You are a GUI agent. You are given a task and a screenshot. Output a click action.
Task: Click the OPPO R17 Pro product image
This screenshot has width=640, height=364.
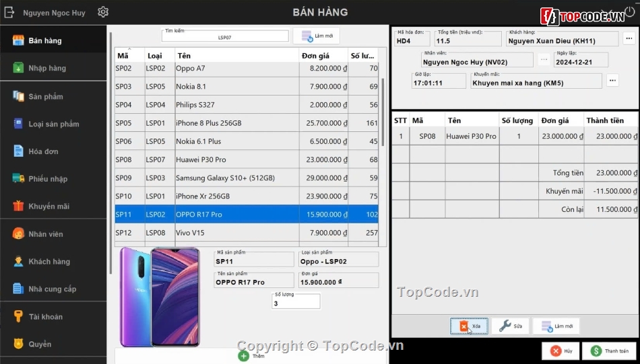pyautogui.click(x=160, y=297)
